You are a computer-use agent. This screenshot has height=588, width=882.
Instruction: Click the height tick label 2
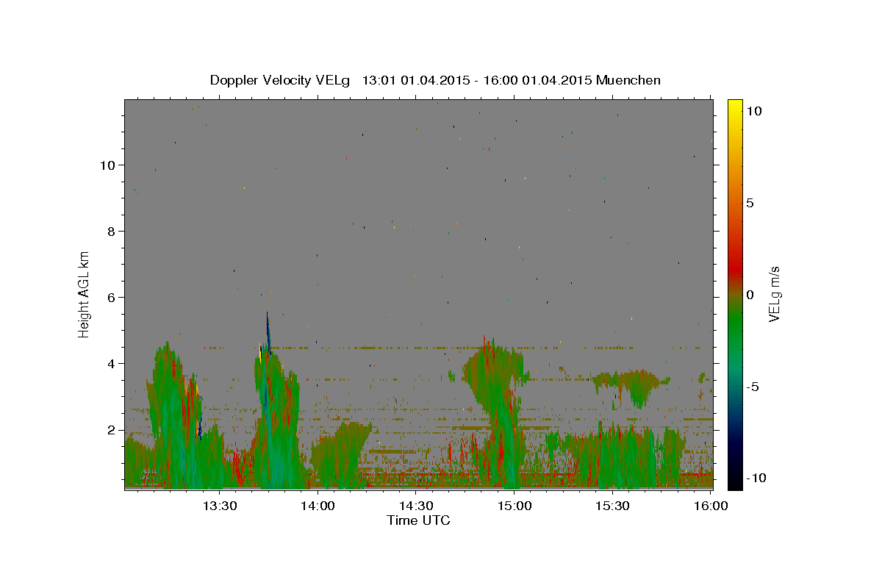coord(111,430)
